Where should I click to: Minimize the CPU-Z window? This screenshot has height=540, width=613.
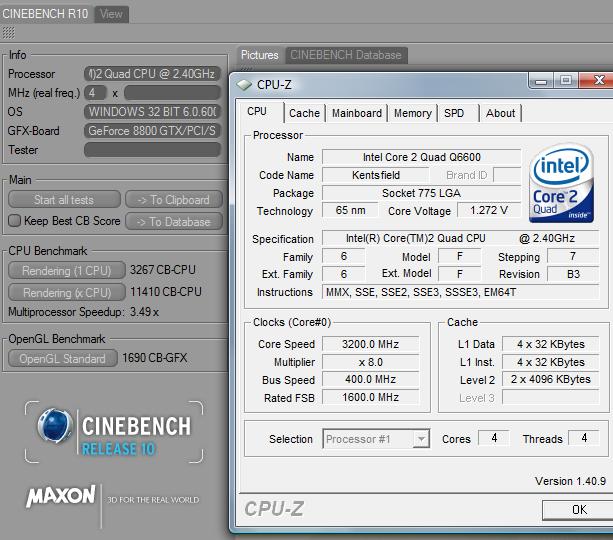pyautogui.click(x=541, y=81)
